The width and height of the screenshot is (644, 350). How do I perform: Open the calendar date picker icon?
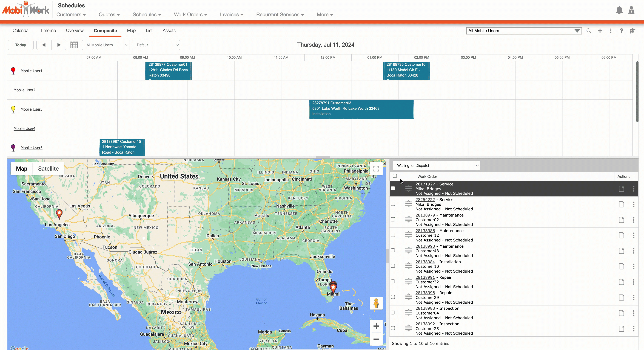pos(74,45)
